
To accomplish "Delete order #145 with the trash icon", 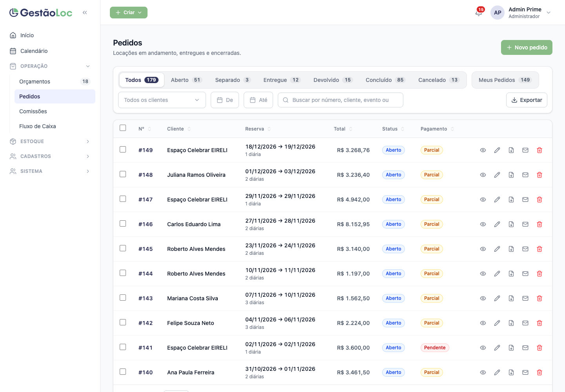I will [x=539, y=249].
